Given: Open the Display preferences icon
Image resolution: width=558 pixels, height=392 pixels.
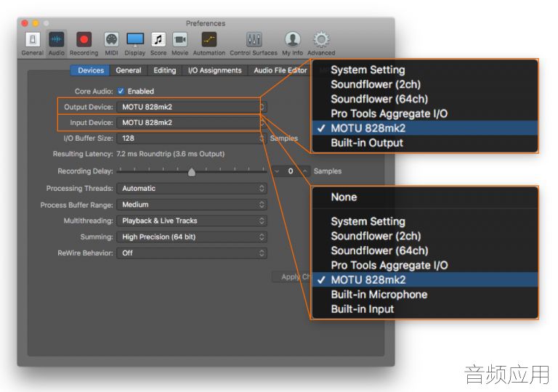Looking at the screenshot, I should pos(135,40).
